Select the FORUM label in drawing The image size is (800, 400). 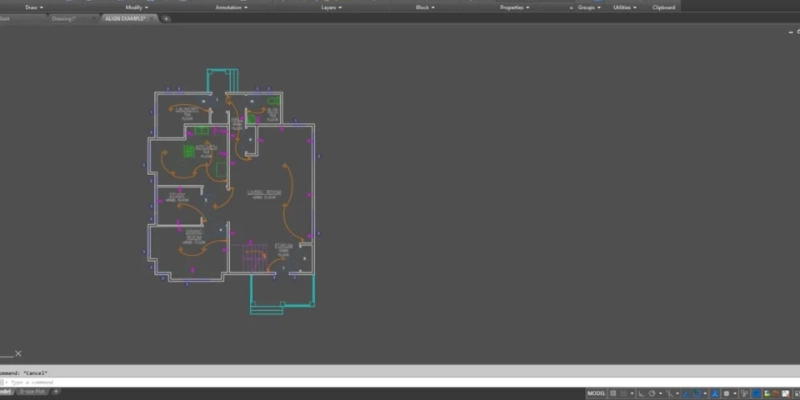pos(284,246)
